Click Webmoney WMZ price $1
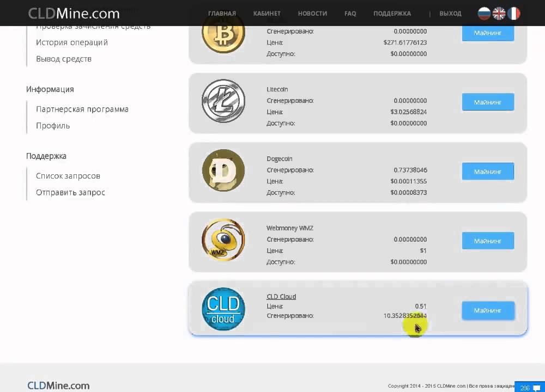 pos(423,250)
